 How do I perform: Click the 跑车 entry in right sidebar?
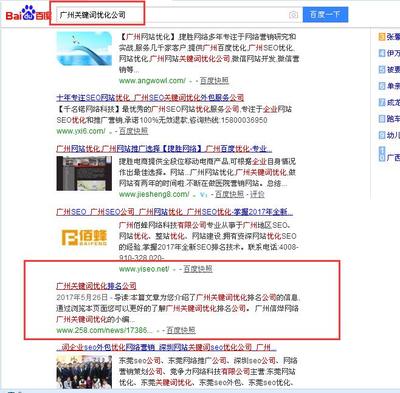tap(393, 119)
